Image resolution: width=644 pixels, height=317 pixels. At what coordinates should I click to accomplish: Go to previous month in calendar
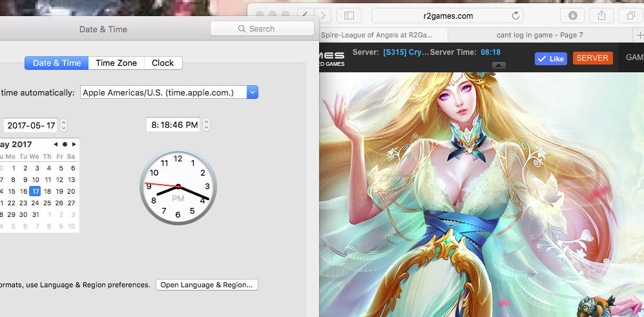[56, 144]
